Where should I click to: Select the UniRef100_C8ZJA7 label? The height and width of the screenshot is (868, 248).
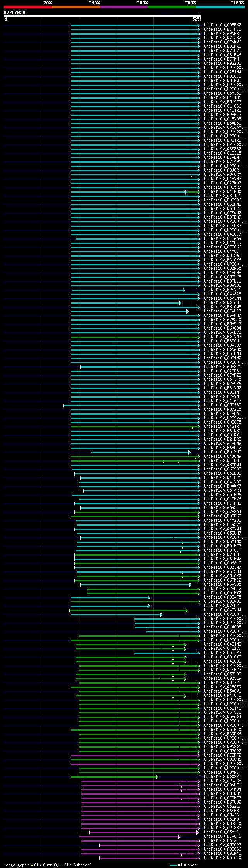[x=222, y=568]
